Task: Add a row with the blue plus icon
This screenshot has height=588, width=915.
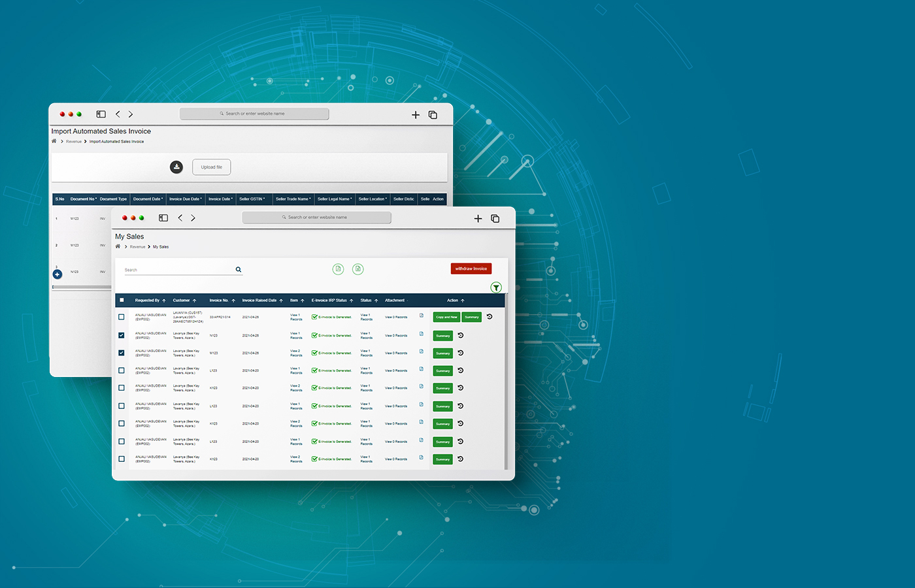Action: point(57,274)
